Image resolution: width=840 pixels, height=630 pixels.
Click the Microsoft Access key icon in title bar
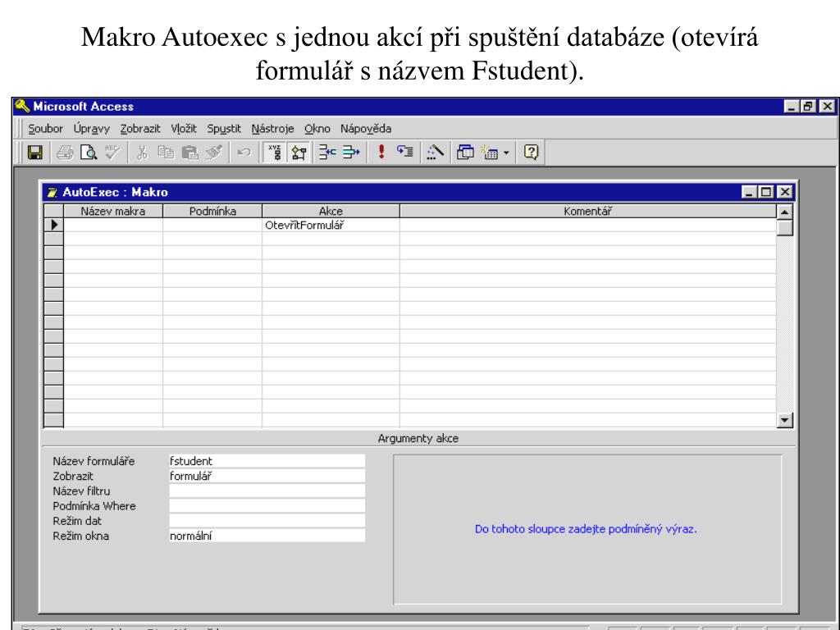point(22,106)
